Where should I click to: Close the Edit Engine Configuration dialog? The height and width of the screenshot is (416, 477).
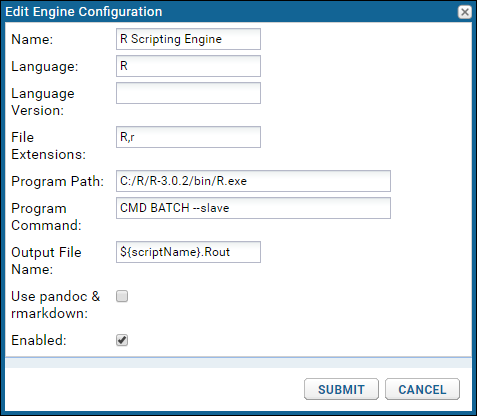point(465,12)
